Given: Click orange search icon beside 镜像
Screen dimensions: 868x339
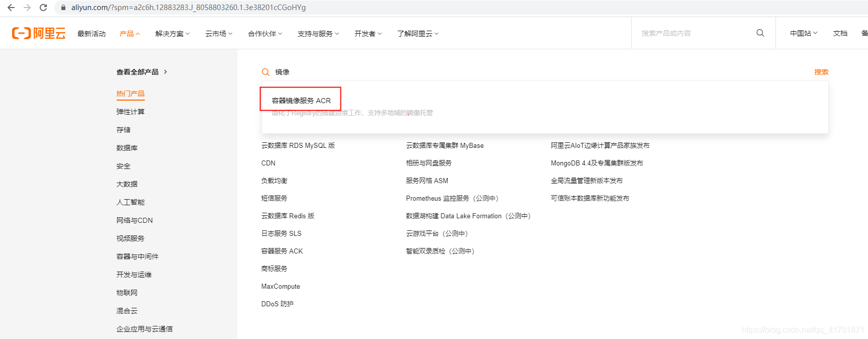Looking at the screenshot, I should (x=266, y=72).
